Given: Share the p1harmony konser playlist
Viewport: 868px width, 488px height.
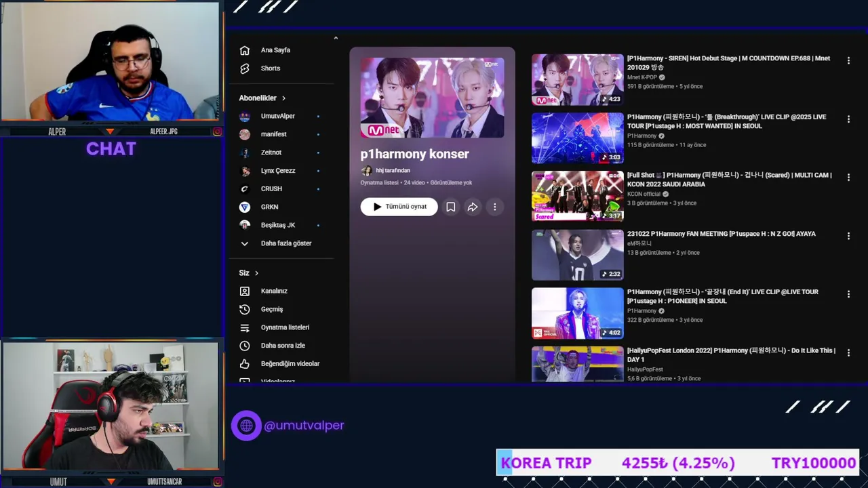Looking at the screenshot, I should [473, 207].
